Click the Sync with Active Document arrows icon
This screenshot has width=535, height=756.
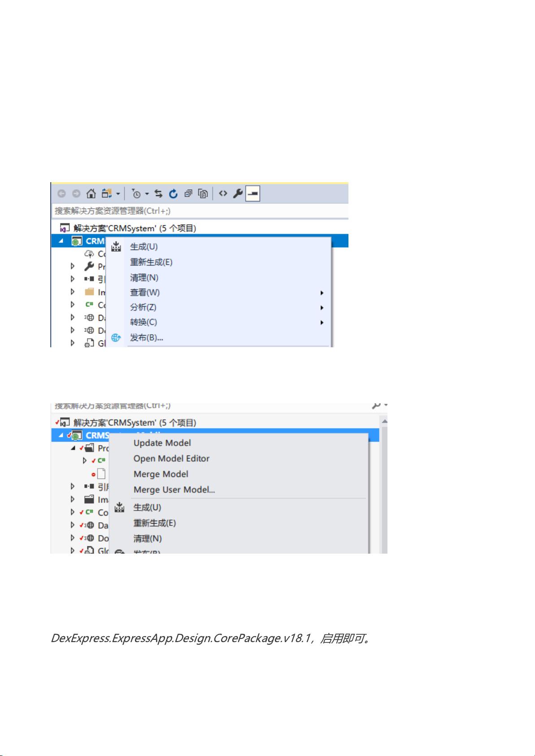(x=158, y=194)
